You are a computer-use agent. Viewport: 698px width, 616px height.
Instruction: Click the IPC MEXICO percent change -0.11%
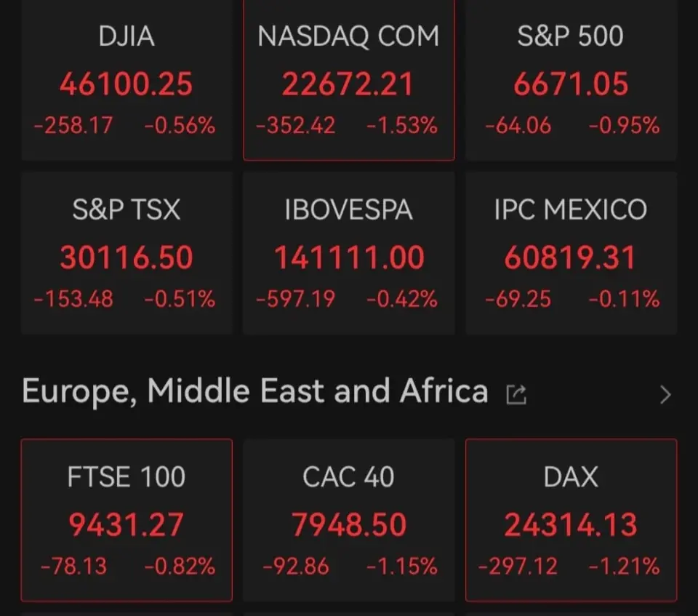(x=624, y=298)
